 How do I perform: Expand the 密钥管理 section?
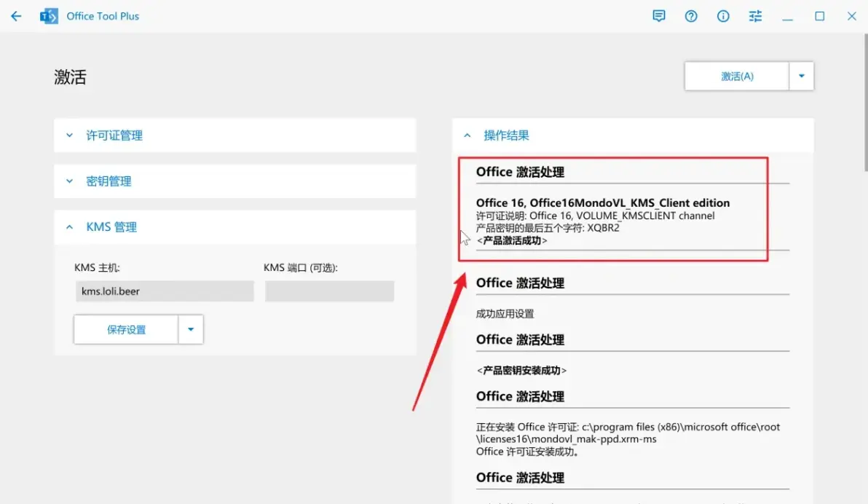(234, 181)
